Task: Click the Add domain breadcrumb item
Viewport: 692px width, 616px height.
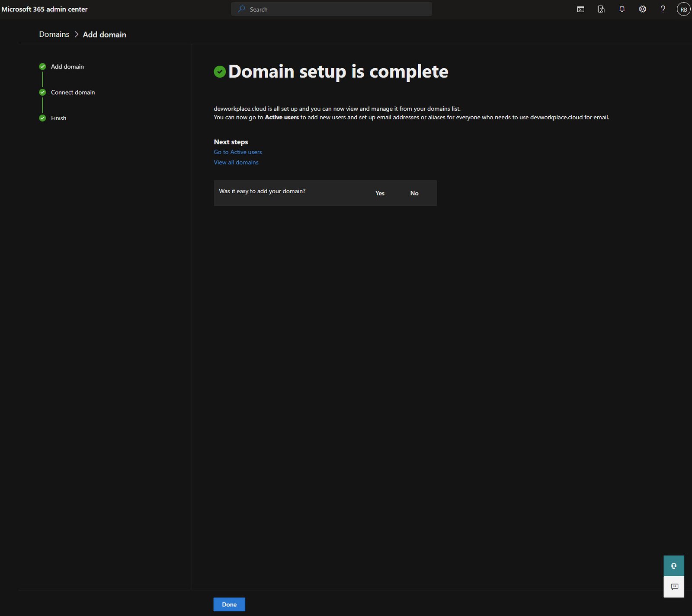Action: coord(104,35)
